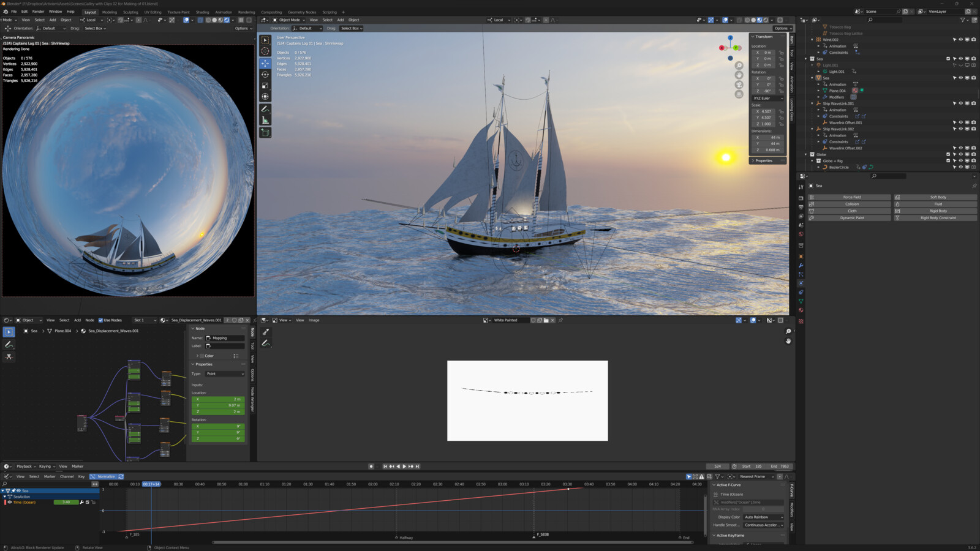The width and height of the screenshot is (980, 551).
Task: Click the pan hand gizmo in viewport
Action: 739,75
